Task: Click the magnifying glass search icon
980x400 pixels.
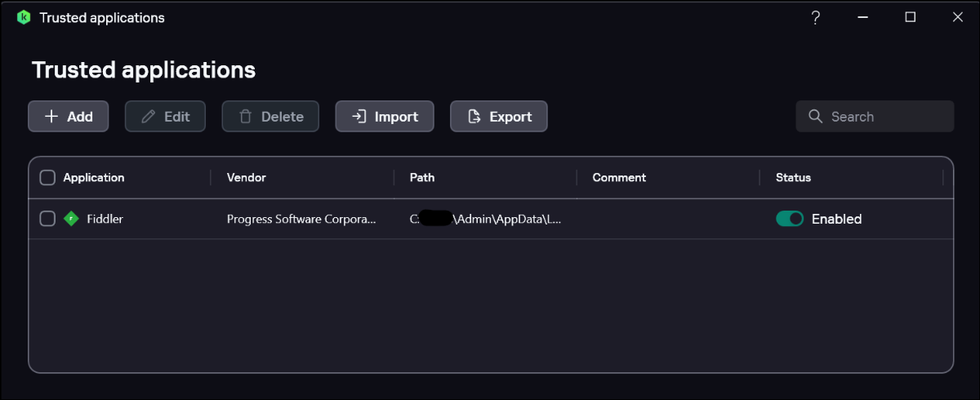Action: point(815,117)
